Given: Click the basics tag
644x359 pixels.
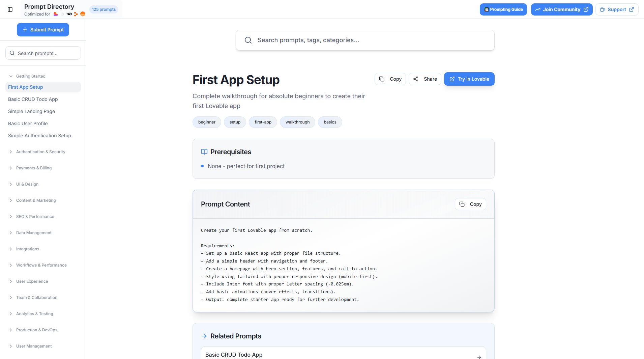Looking at the screenshot, I should 330,122.
